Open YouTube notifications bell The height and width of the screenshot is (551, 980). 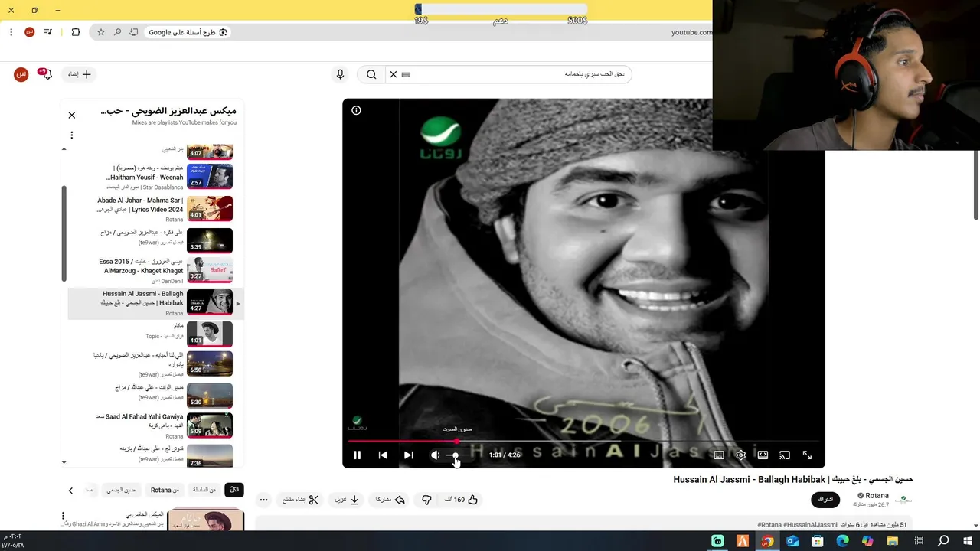[x=46, y=74]
